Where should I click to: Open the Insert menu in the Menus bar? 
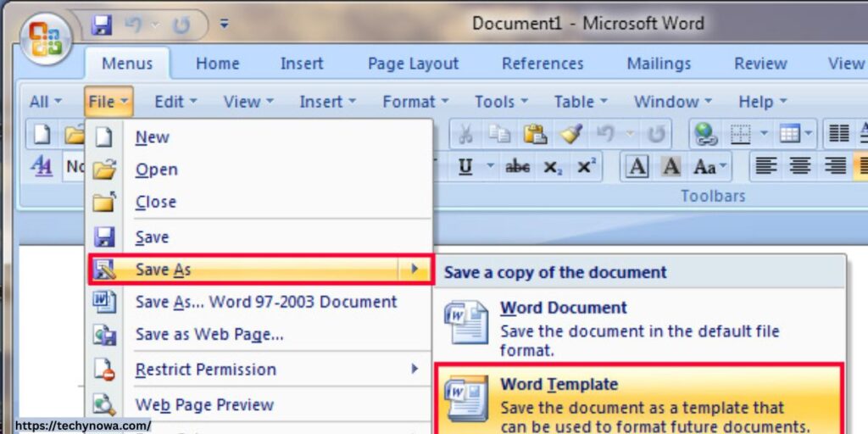coord(328,102)
